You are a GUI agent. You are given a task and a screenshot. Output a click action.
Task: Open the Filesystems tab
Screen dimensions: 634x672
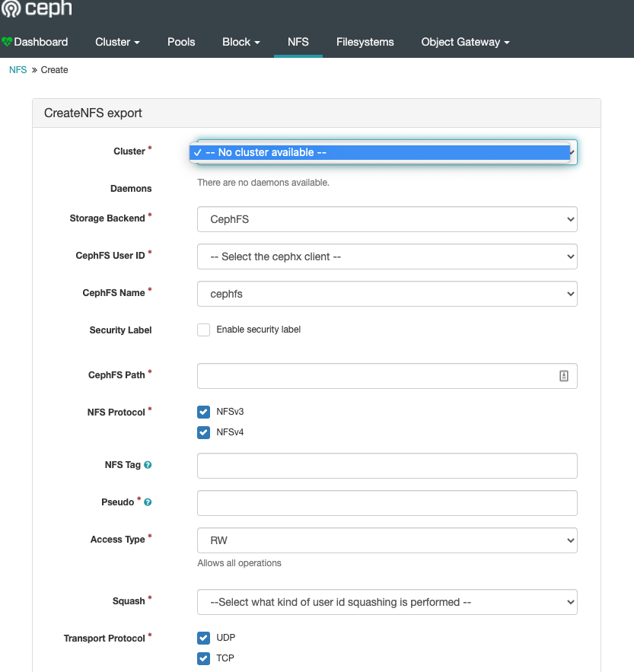365,42
